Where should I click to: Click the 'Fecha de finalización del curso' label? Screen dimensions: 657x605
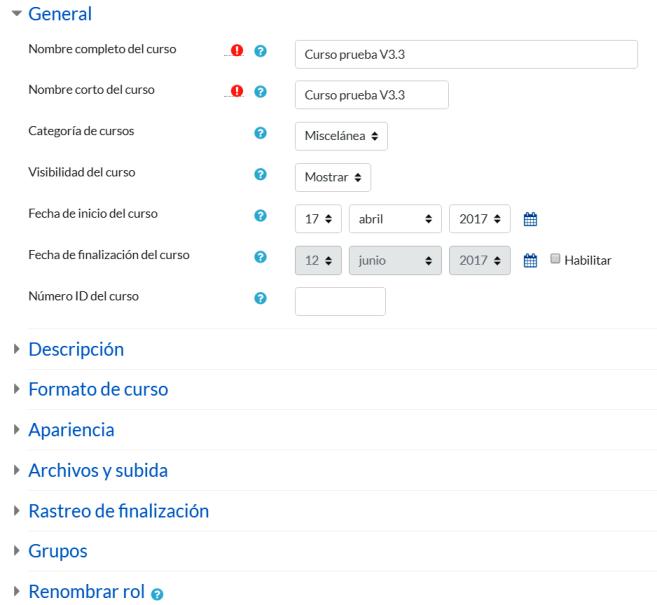pos(109,255)
